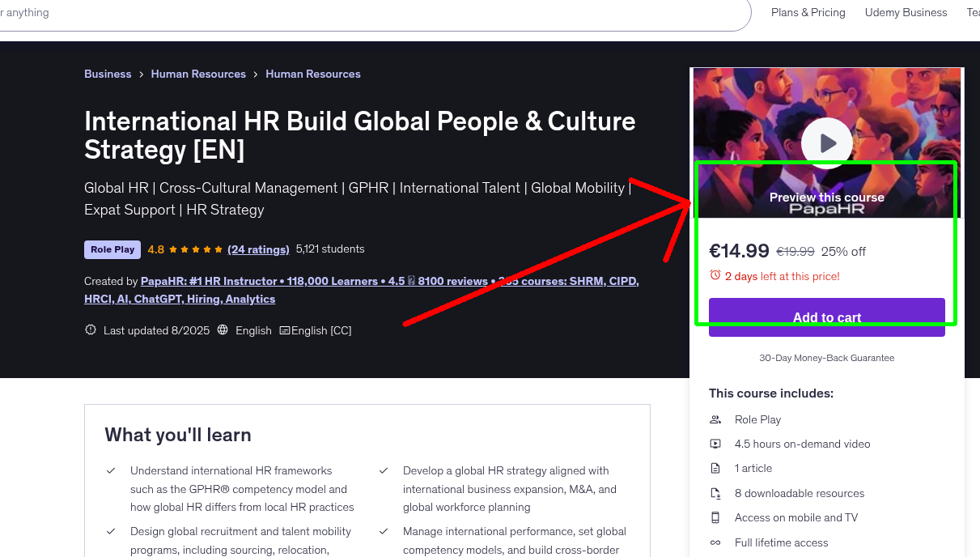
Task: Open Plans & Pricing in the top navigation
Action: (x=808, y=12)
